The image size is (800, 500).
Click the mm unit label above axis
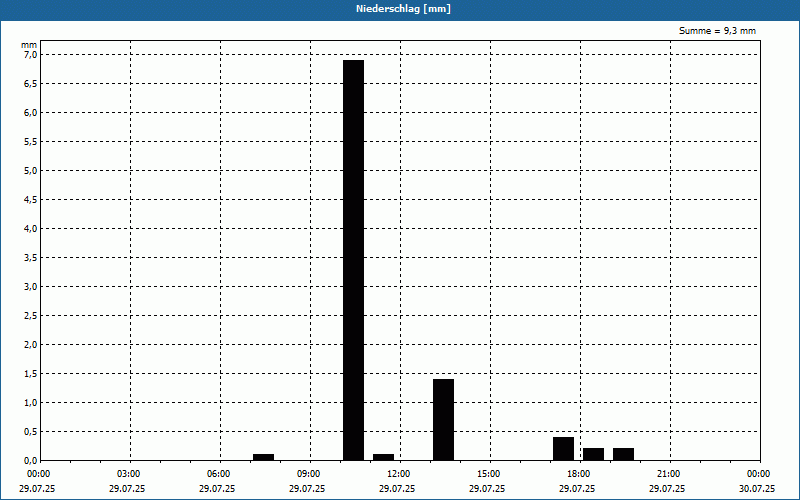point(29,45)
